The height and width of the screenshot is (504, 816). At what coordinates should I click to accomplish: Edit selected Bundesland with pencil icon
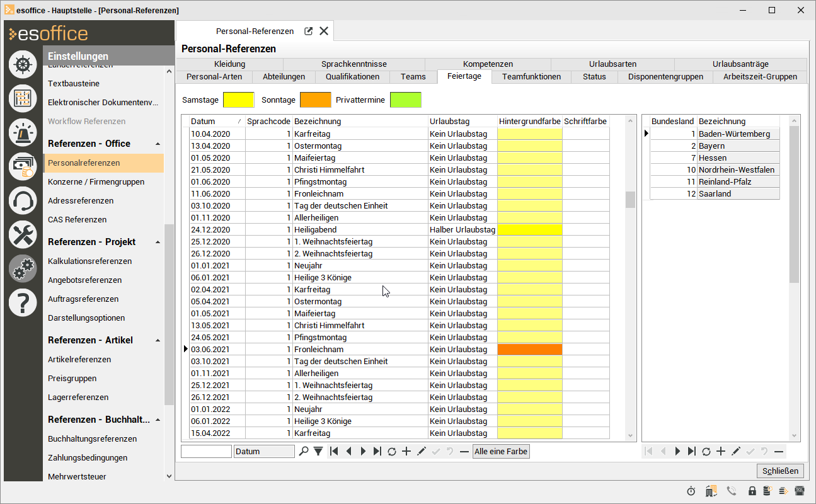click(735, 451)
